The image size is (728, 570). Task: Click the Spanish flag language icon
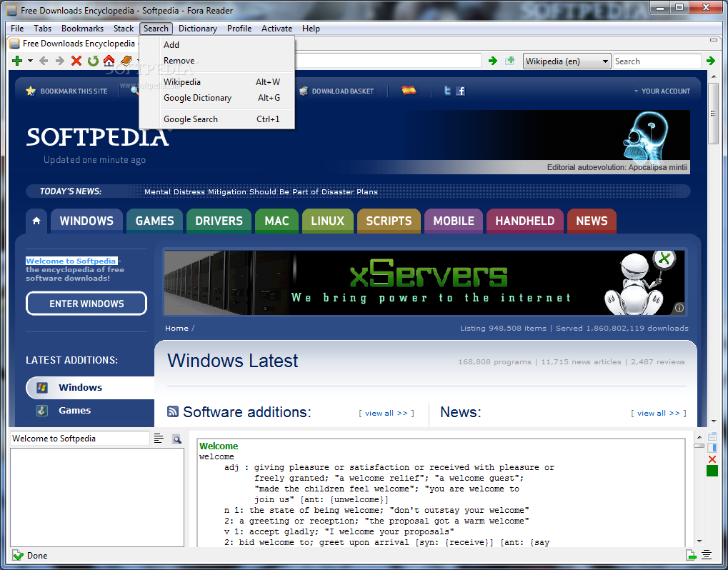(x=409, y=91)
